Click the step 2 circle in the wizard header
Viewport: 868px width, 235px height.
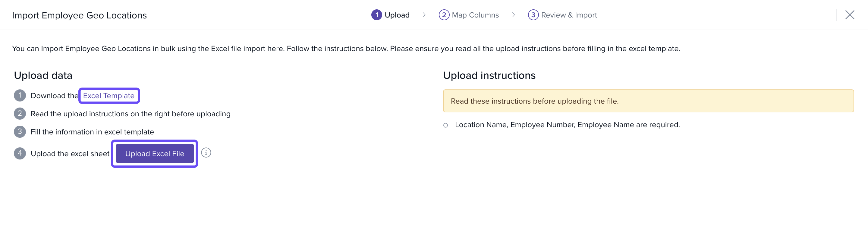(x=444, y=15)
